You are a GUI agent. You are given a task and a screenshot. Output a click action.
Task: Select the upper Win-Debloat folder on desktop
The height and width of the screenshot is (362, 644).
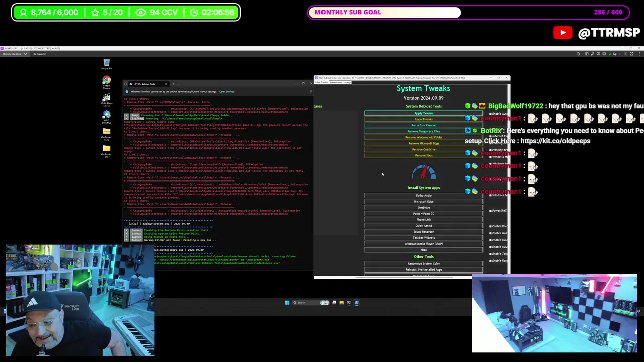106,135
